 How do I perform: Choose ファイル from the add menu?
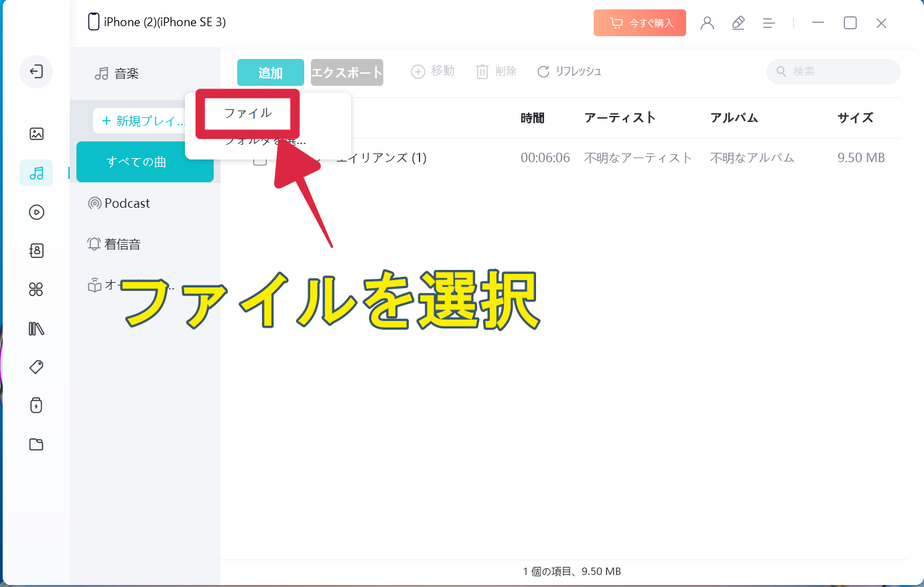248,113
